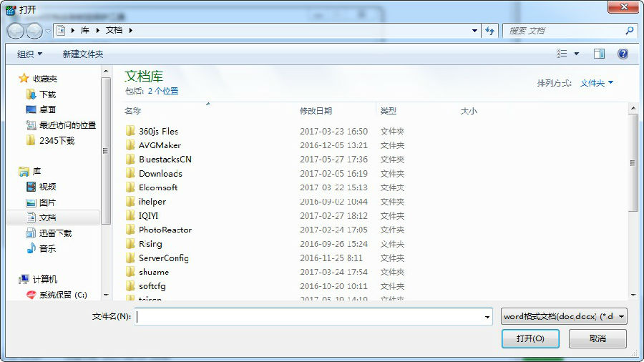Select the PhotoReactor folder icon

click(130, 230)
